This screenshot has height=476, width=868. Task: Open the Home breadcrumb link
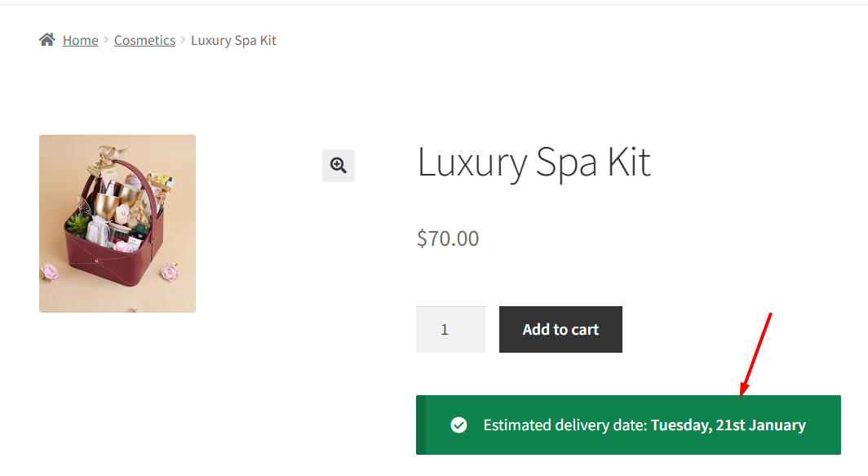[x=80, y=40]
